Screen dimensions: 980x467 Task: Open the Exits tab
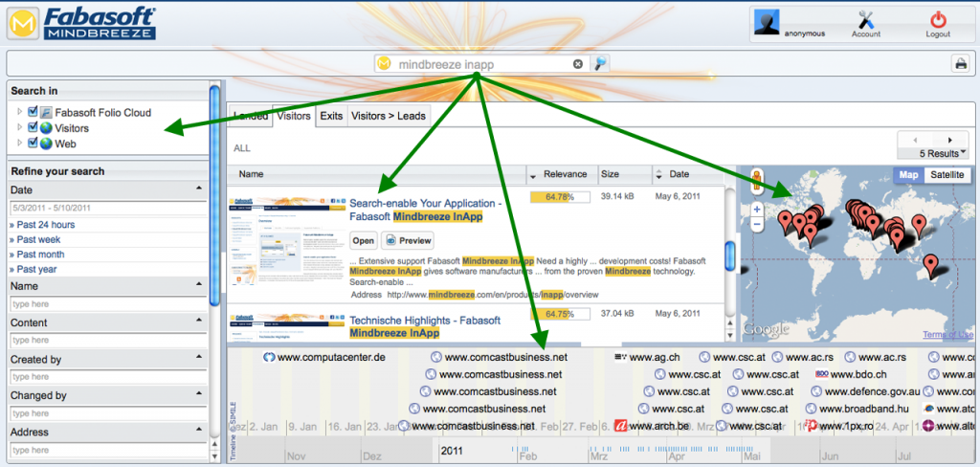[331, 116]
